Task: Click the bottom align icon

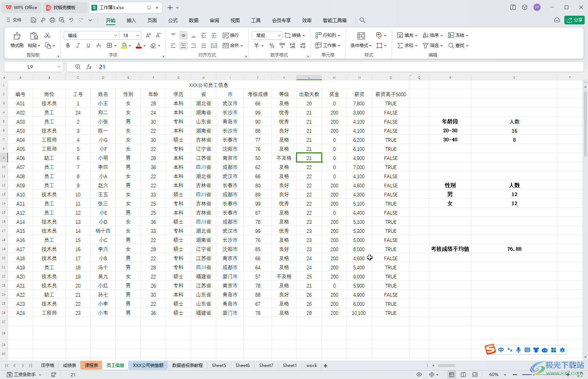Action: 194,35
